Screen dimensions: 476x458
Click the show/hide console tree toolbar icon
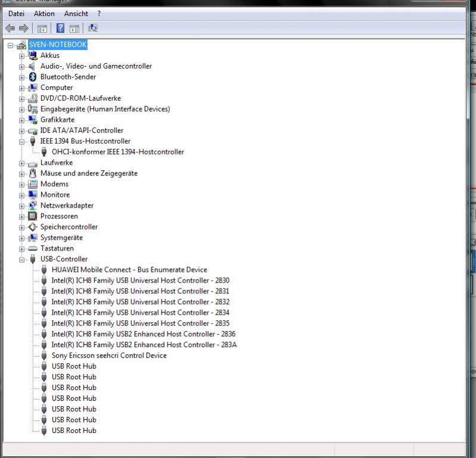click(x=42, y=29)
